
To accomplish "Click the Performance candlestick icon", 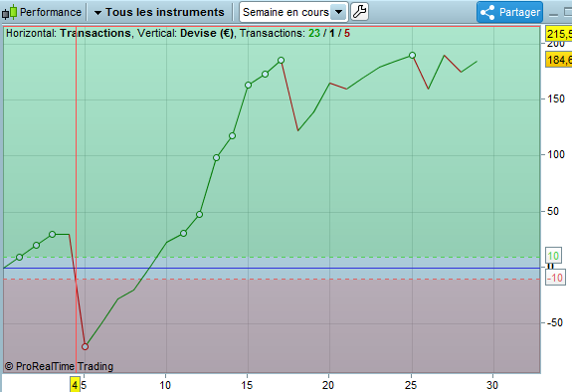I will [x=10, y=12].
